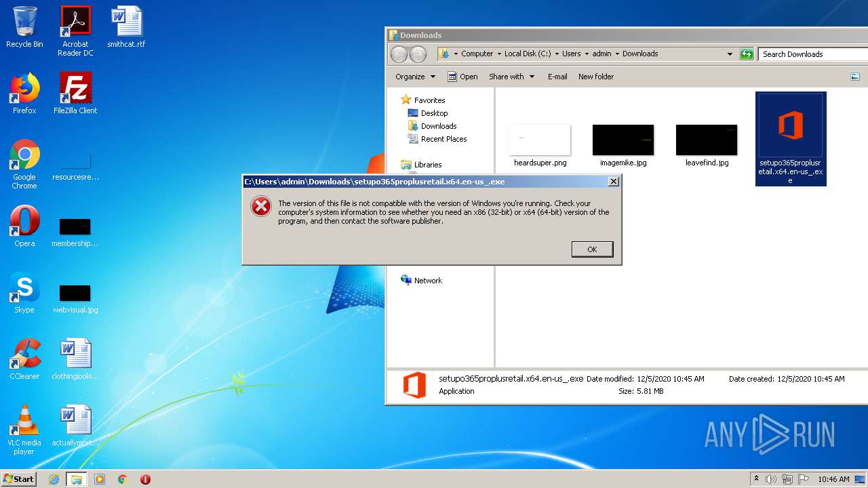Screen dimensions: 868x488
Task: Open the Recycle Bin desktop icon
Action: [24, 27]
